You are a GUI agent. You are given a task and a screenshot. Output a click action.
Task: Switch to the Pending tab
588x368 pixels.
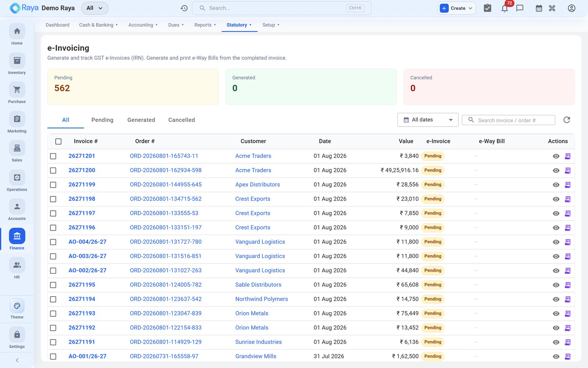[102, 120]
